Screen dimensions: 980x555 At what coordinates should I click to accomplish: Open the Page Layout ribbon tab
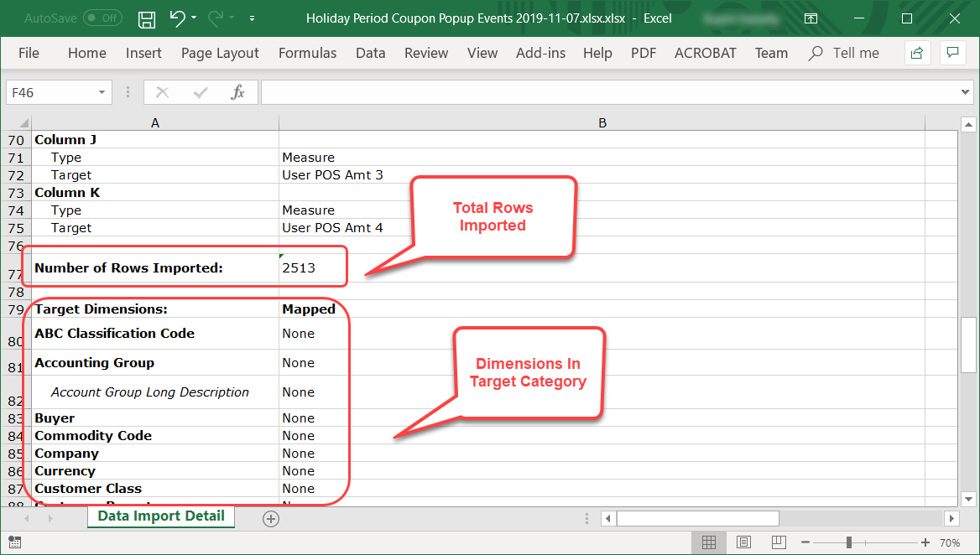220,53
